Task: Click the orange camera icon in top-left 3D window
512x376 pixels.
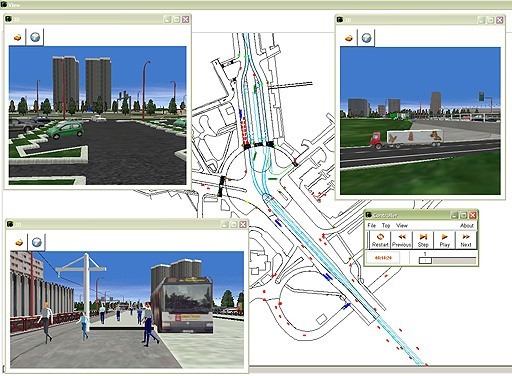Action: pyautogui.click(x=18, y=37)
